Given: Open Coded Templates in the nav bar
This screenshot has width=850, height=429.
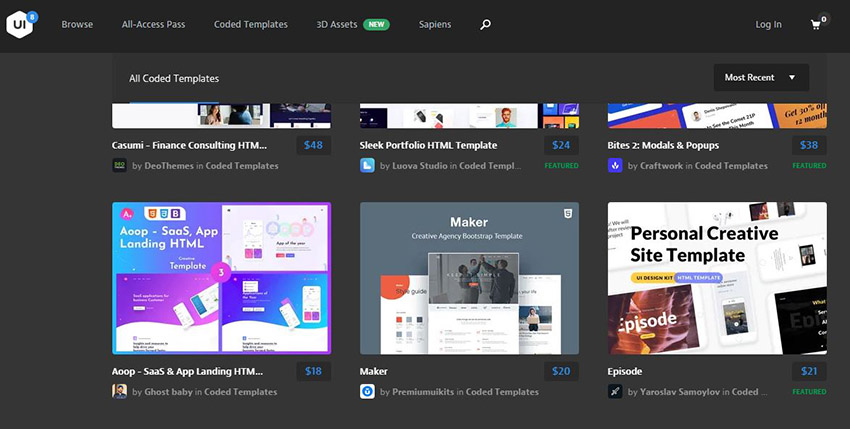Looking at the screenshot, I should click(x=250, y=24).
